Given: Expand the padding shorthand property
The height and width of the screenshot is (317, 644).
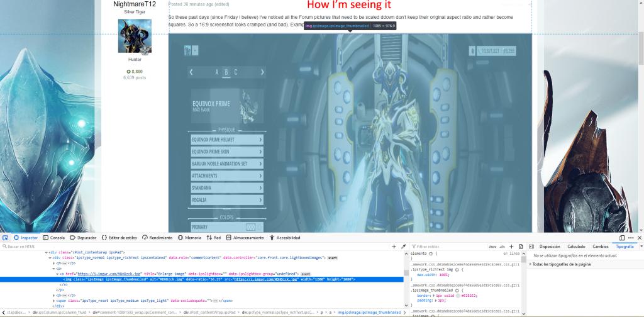Looking at the screenshot, I should (435, 301).
